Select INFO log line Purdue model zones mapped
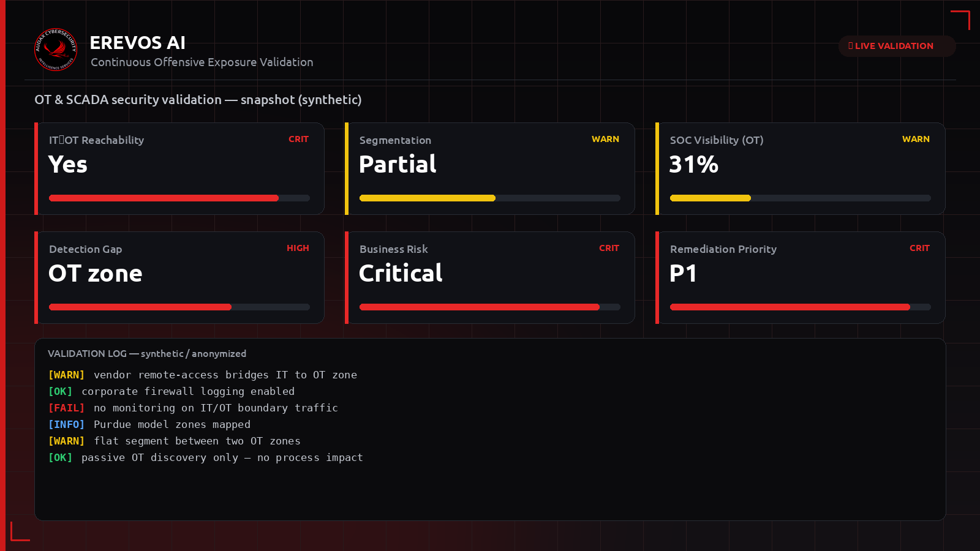 pyautogui.click(x=149, y=424)
